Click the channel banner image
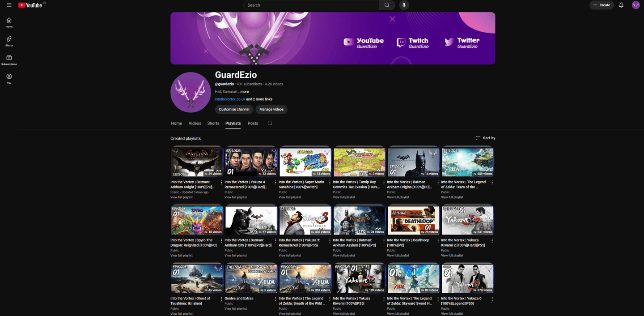 point(333,38)
